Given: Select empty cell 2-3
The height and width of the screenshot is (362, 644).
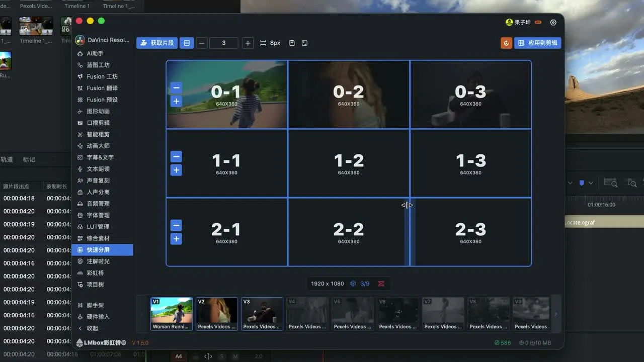Looking at the screenshot, I should [x=471, y=232].
